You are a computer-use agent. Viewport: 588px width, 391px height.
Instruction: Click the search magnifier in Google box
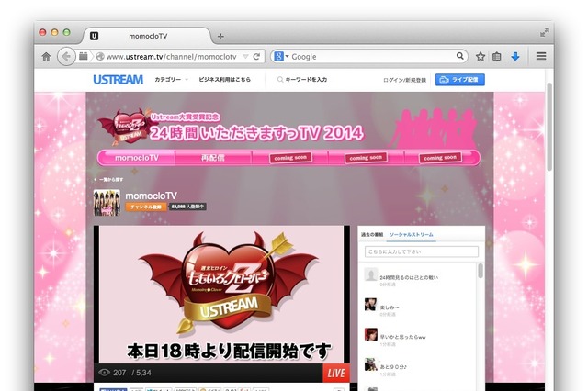click(459, 56)
